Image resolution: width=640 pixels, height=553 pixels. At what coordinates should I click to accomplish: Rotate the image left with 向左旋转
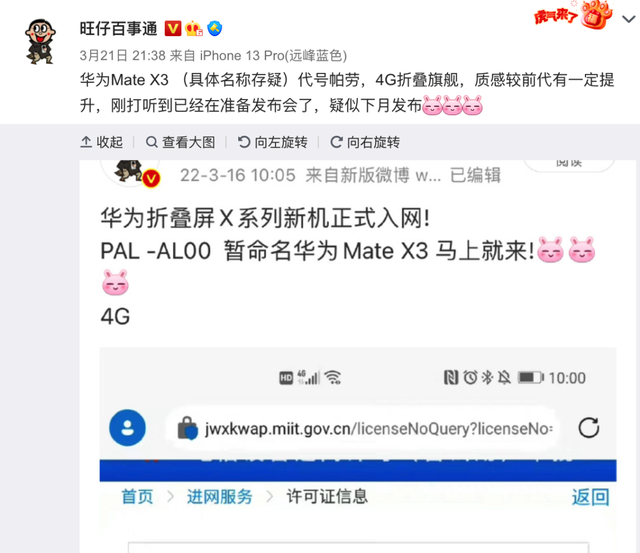coord(273,142)
